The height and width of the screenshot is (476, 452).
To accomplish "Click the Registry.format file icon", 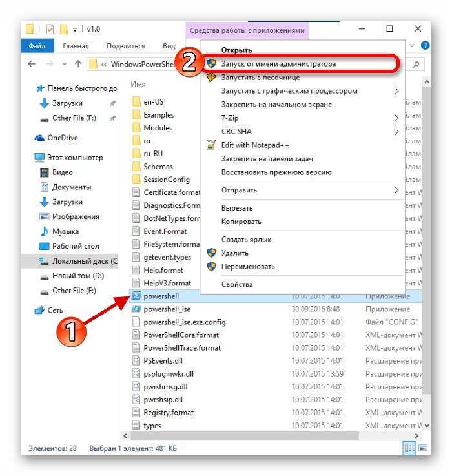I will coord(136,413).
